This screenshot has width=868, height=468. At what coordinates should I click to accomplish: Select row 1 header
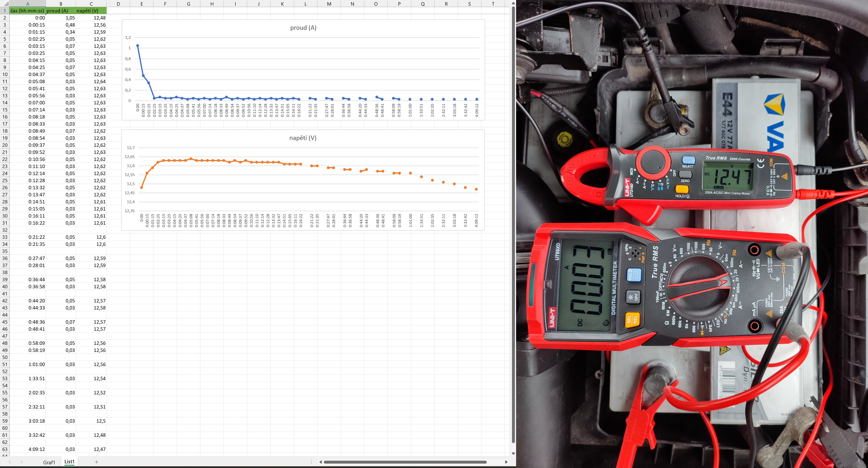[x=5, y=11]
